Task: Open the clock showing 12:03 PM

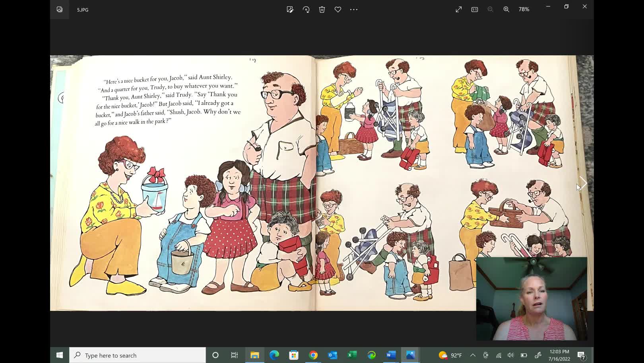Action: (559, 355)
